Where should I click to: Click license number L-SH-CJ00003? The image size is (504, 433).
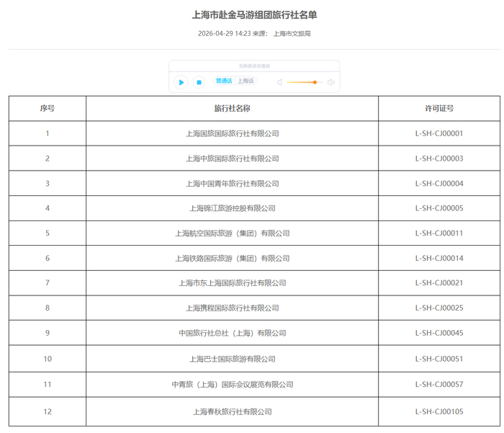pos(439,159)
